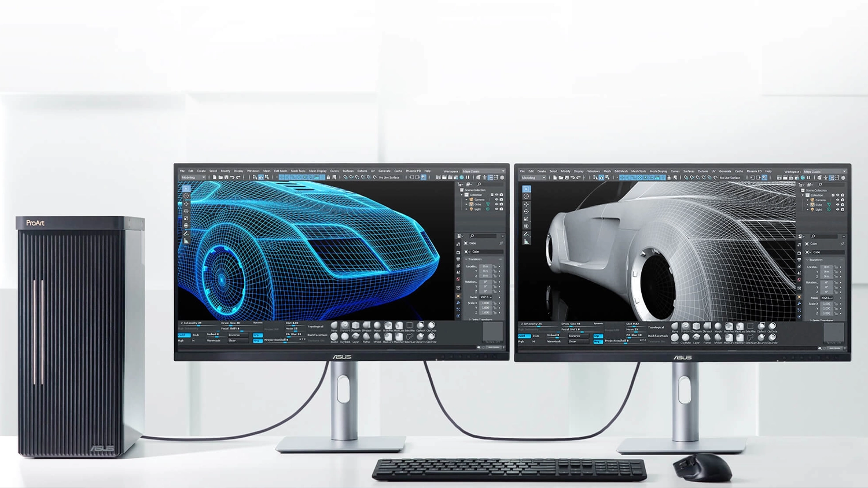
Task: Choose the Move tool on left monitor
Action: [186, 204]
